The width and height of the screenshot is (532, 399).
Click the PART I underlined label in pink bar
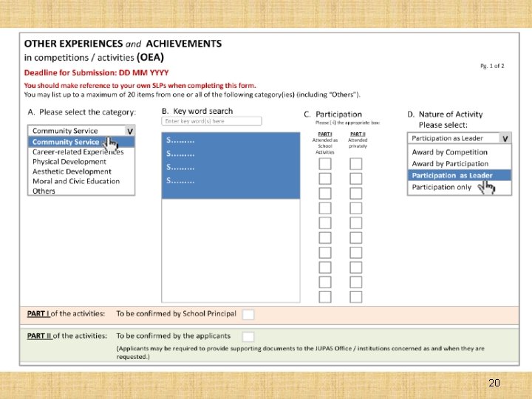[38, 313]
